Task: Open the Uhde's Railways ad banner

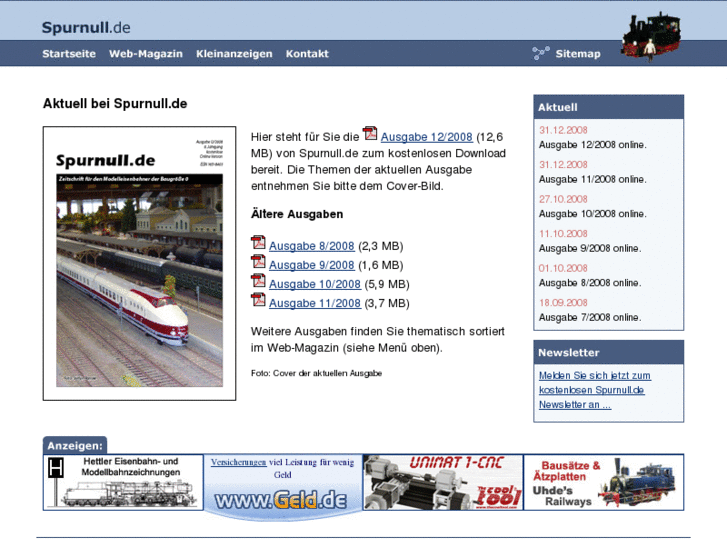Action: tap(604, 482)
